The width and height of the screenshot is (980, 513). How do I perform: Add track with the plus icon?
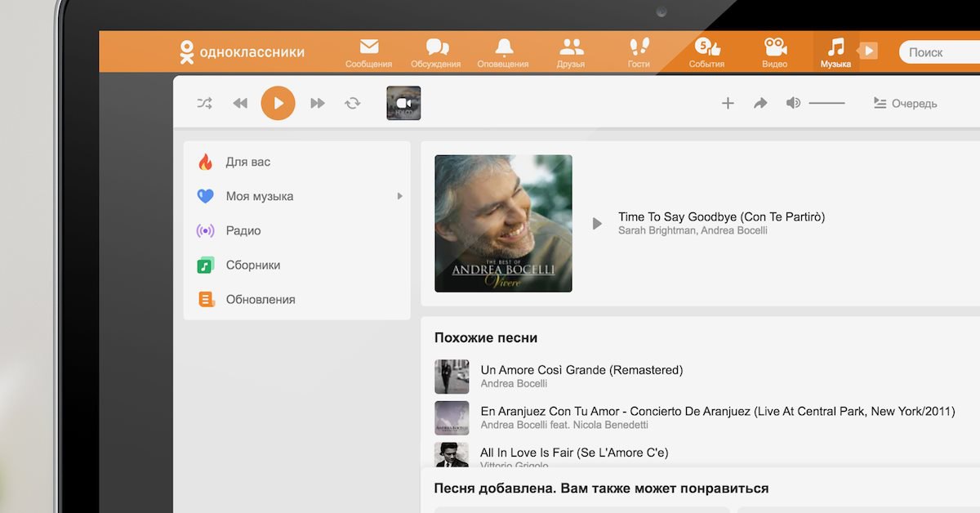[x=728, y=103]
